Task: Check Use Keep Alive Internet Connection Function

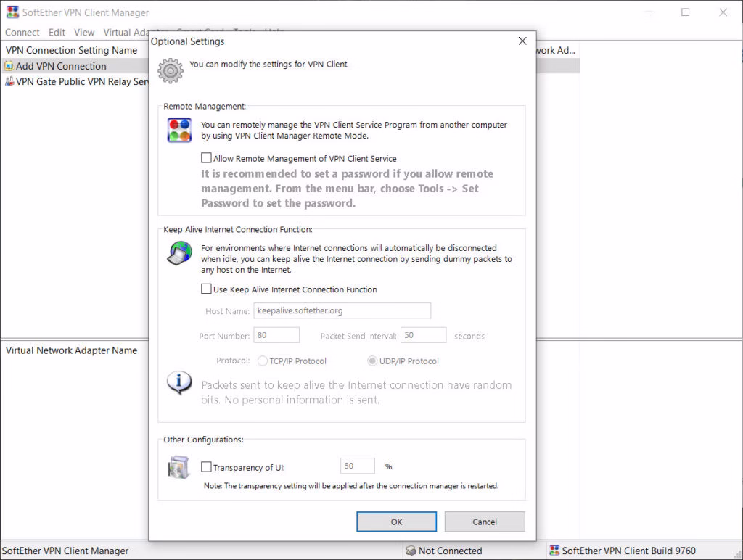Action: pyautogui.click(x=206, y=289)
